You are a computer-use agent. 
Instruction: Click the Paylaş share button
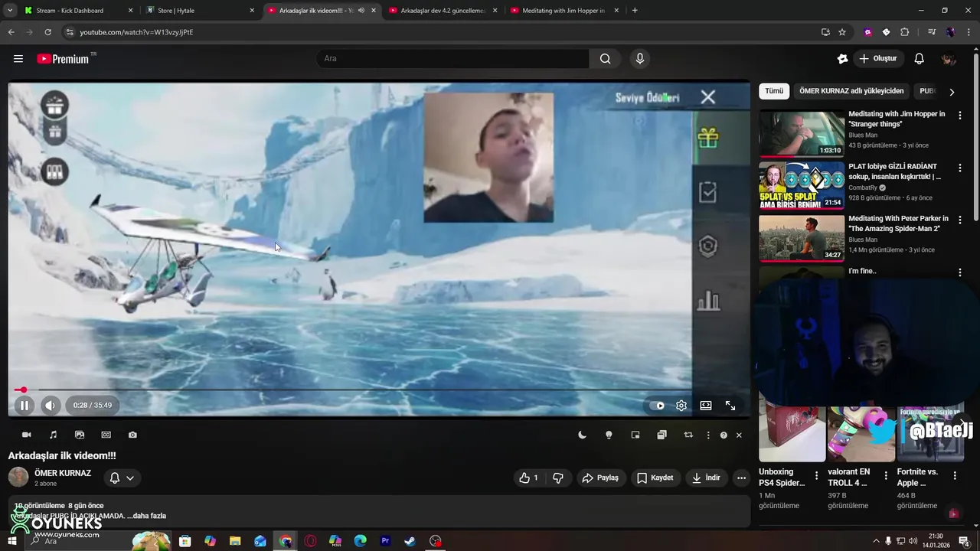click(601, 478)
